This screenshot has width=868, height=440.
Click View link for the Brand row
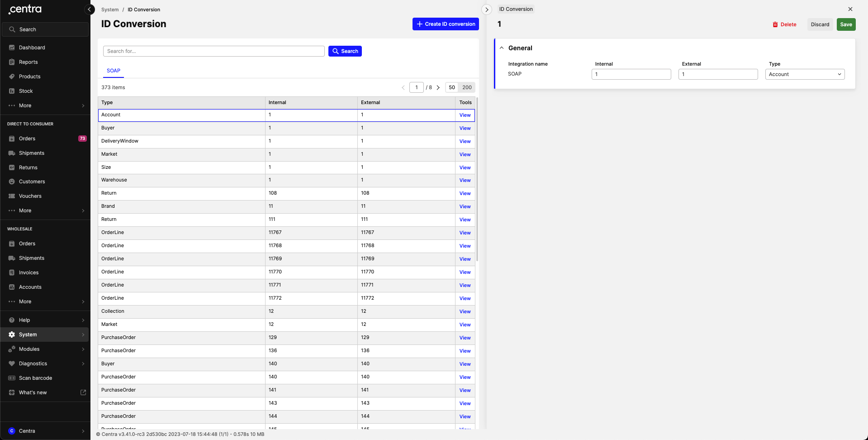click(x=465, y=206)
